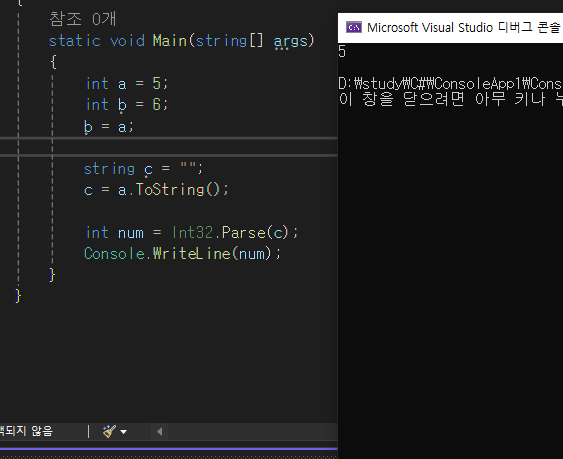
Task: Click the horizontal scrollbar left arrow
Action: (160, 431)
